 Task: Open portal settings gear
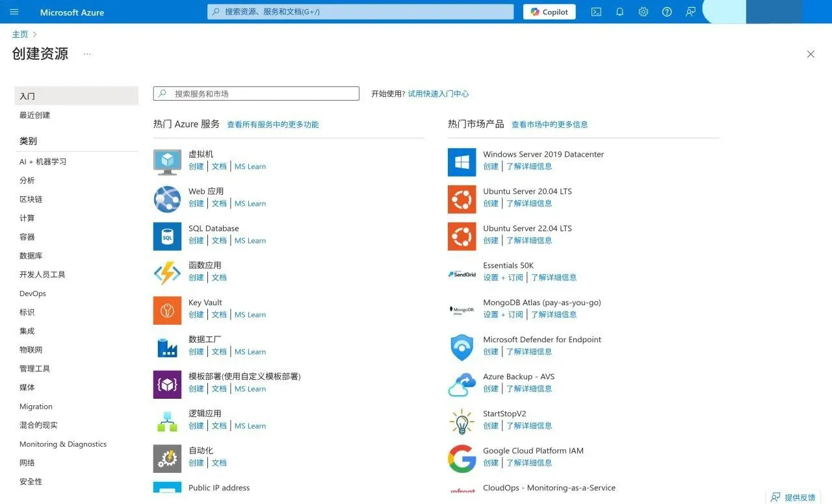click(x=643, y=12)
